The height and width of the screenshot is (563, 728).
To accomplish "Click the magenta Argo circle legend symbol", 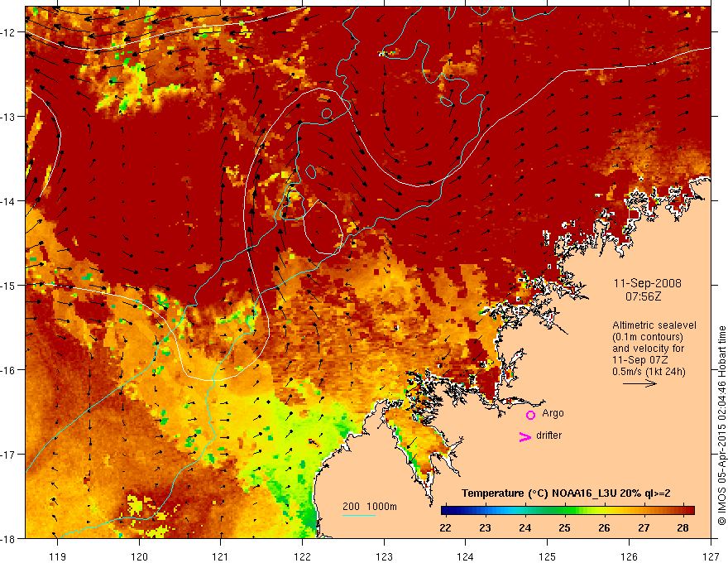I will (530, 415).
